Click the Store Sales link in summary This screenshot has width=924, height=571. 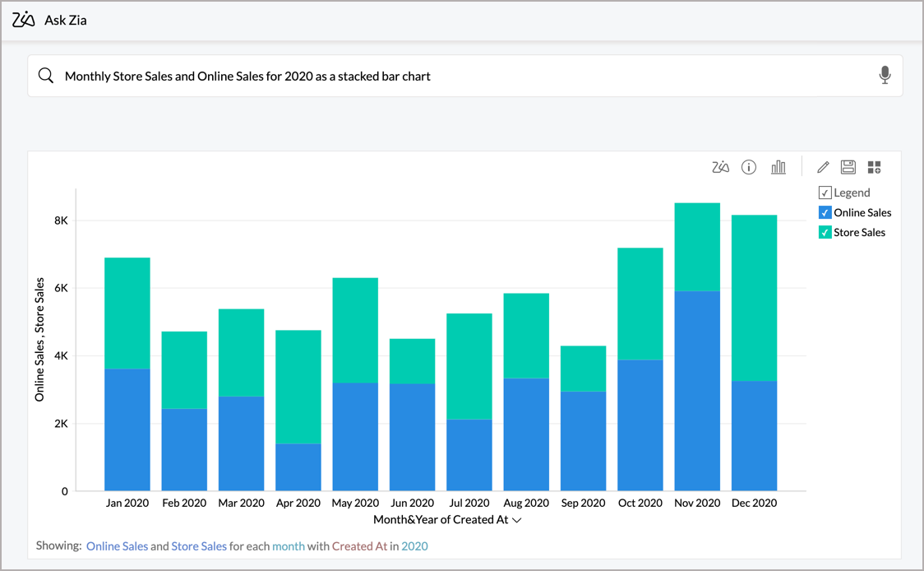pyautogui.click(x=198, y=545)
